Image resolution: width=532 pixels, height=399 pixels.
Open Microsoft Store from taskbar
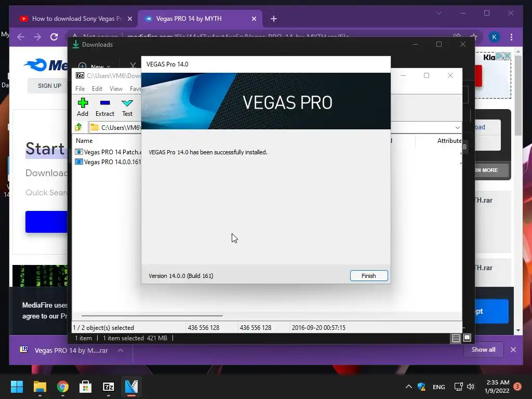(86, 387)
